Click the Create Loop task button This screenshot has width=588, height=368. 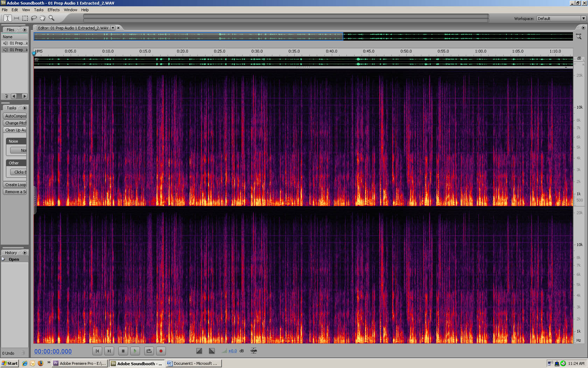pos(15,185)
